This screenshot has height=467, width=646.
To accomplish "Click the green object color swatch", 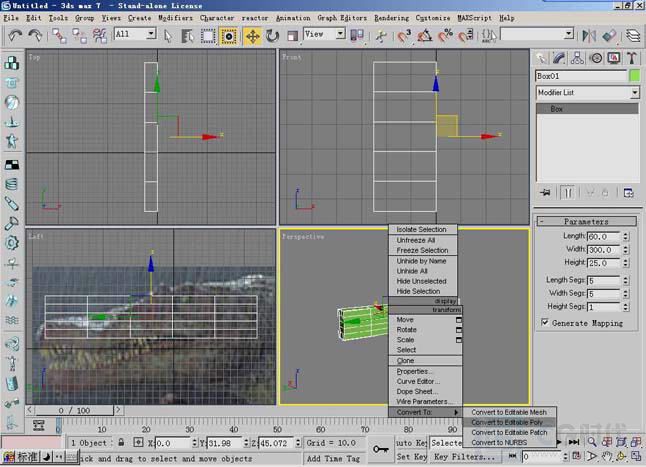I will 634,76.
